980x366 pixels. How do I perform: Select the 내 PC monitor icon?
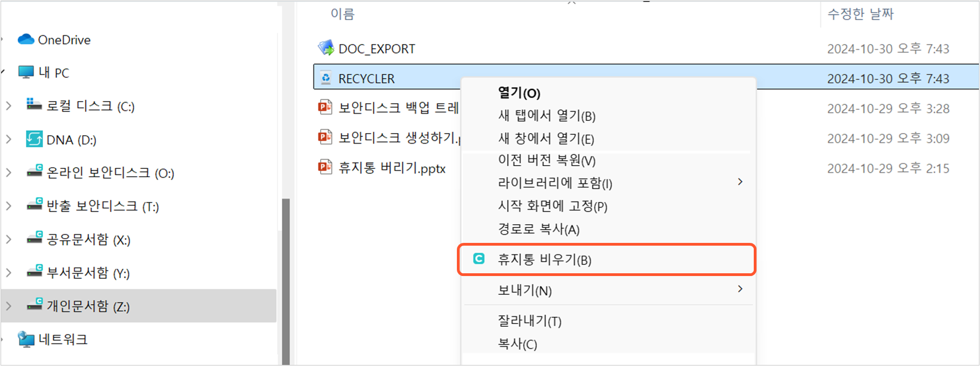[26, 72]
